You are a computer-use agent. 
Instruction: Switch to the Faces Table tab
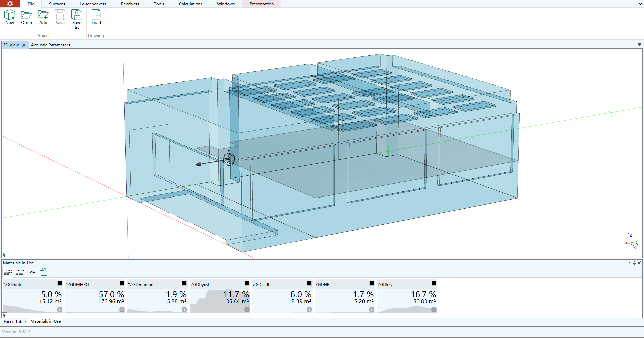[15, 321]
